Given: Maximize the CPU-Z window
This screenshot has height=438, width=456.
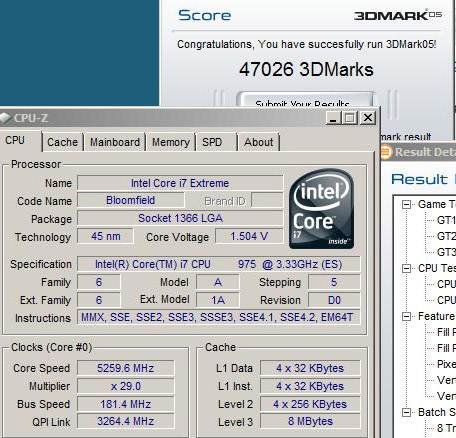Looking at the screenshot, I should click(x=350, y=118).
